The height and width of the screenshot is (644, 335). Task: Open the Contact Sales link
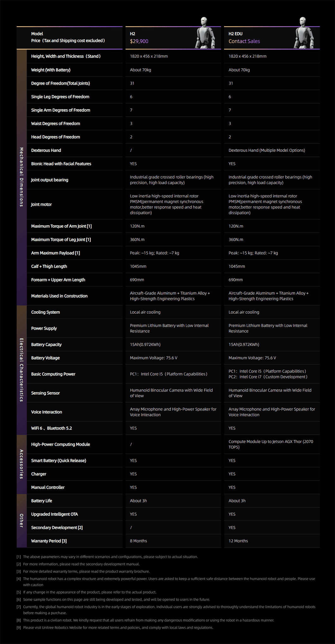244,41
